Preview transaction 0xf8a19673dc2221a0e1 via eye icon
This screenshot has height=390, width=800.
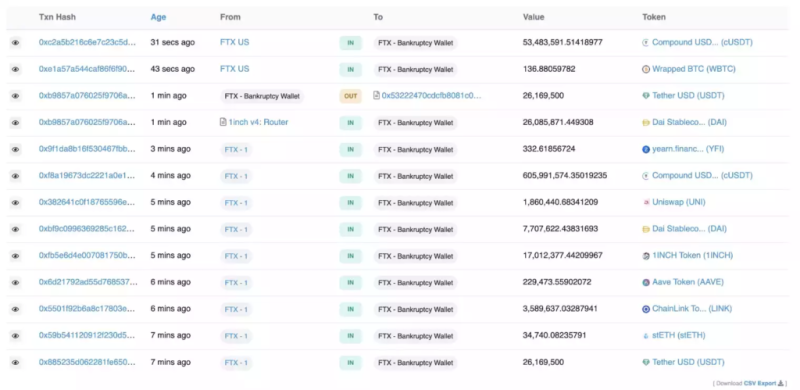point(15,176)
